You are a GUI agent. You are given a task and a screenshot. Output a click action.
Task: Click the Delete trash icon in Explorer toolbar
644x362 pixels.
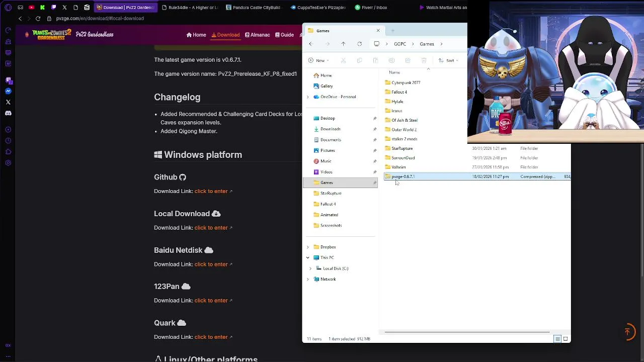tap(424, 60)
